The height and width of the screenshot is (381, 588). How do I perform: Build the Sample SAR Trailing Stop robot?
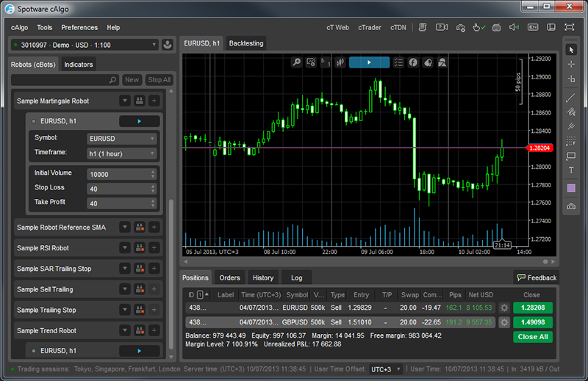click(139, 268)
